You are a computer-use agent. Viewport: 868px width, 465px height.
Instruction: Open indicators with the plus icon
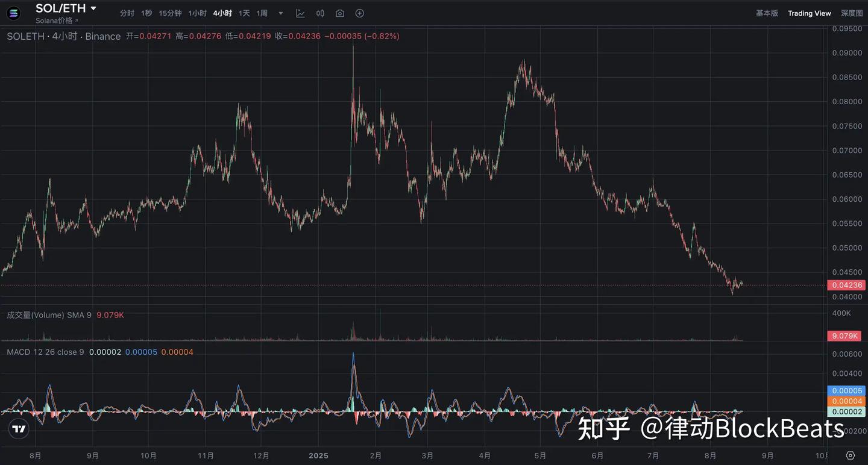point(359,13)
